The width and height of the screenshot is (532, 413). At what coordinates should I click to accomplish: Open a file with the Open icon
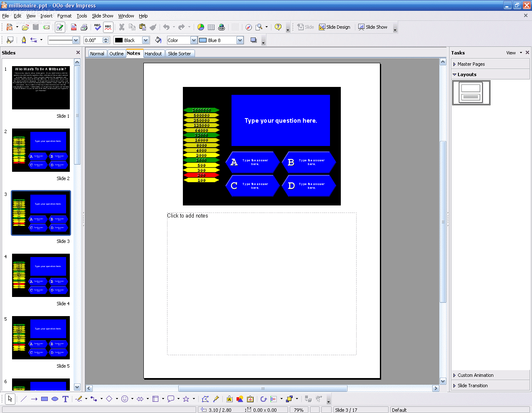tap(25, 27)
